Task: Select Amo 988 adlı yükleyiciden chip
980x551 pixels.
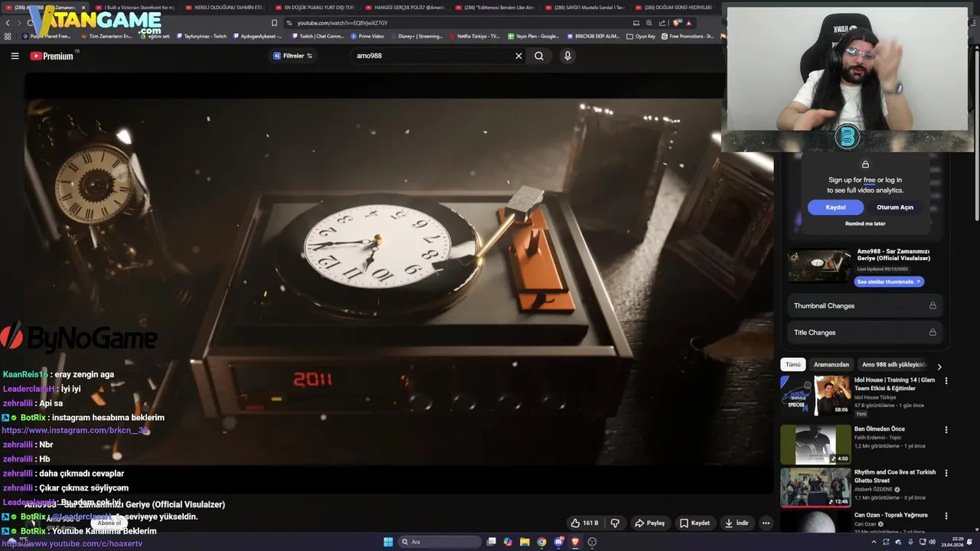Action: [893, 365]
